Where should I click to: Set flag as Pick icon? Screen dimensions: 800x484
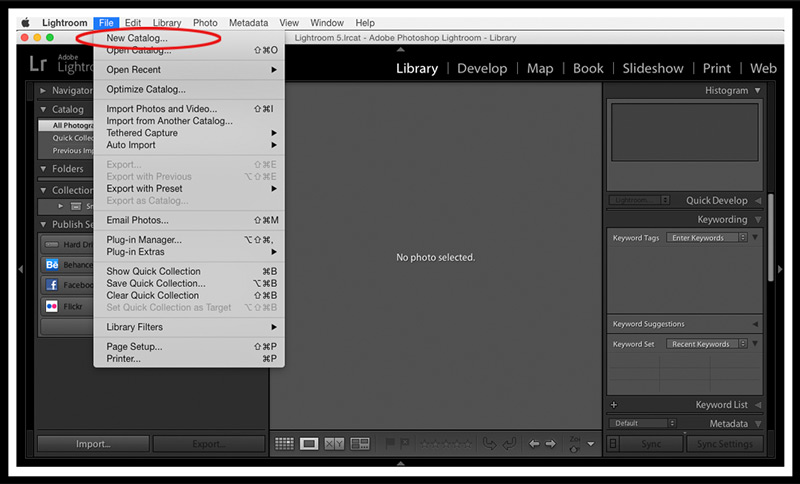(x=390, y=443)
